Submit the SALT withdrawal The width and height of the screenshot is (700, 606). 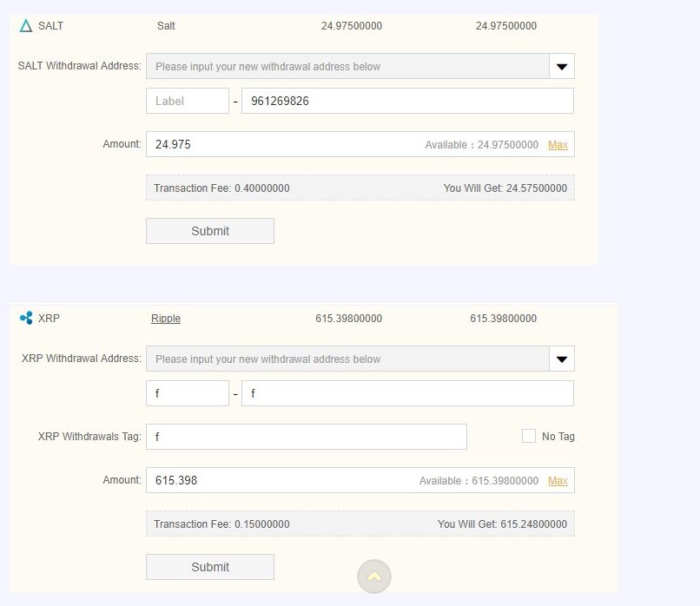(x=210, y=231)
